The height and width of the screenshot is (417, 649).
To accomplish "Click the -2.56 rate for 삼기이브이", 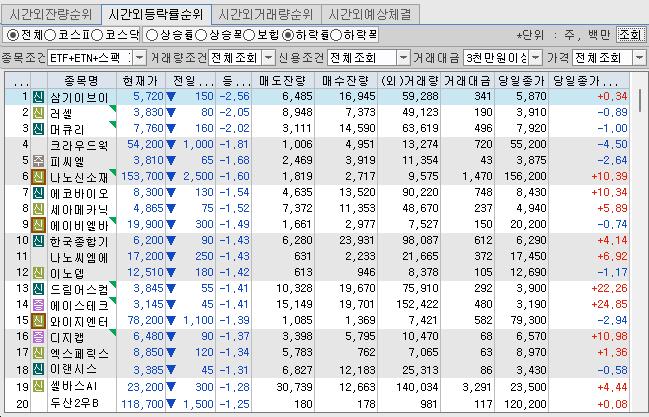I will tap(234, 96).
